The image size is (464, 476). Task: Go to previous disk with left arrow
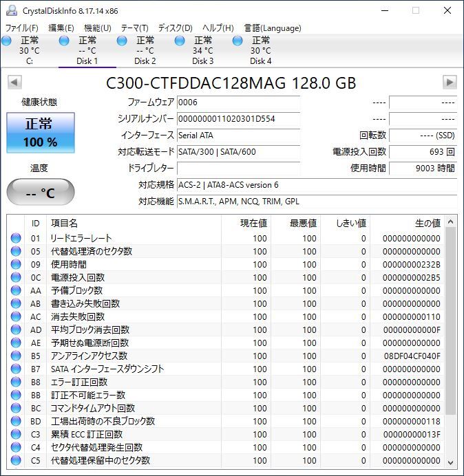click(14, 83)
